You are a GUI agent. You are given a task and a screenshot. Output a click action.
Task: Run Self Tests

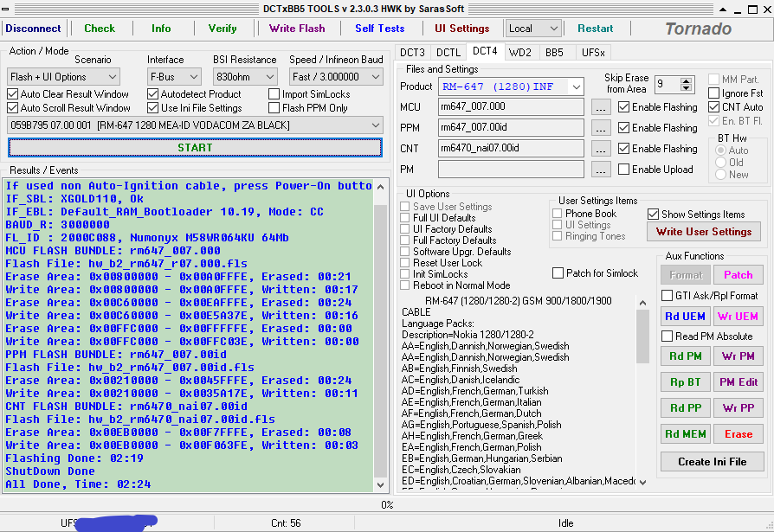[x=379, y=29]
